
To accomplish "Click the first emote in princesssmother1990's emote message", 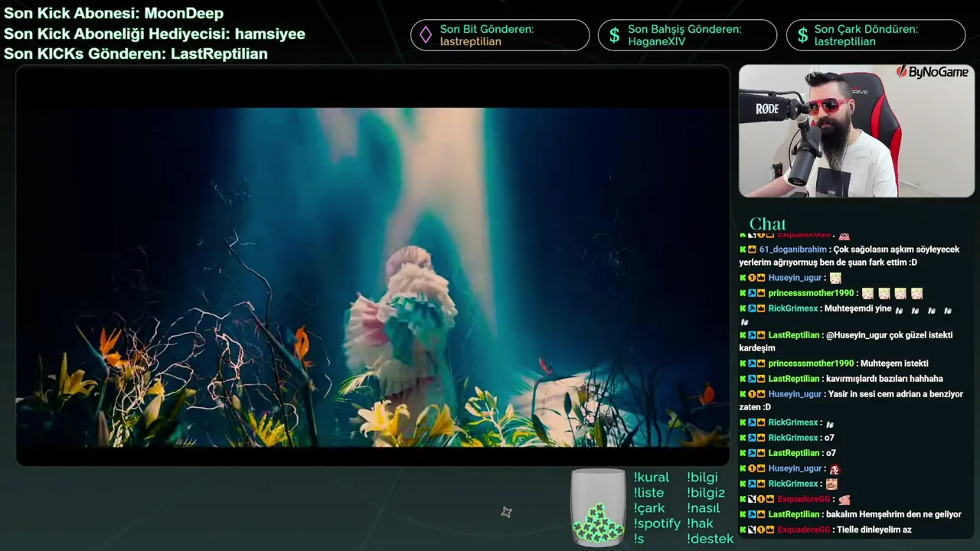I will point(867,293).
